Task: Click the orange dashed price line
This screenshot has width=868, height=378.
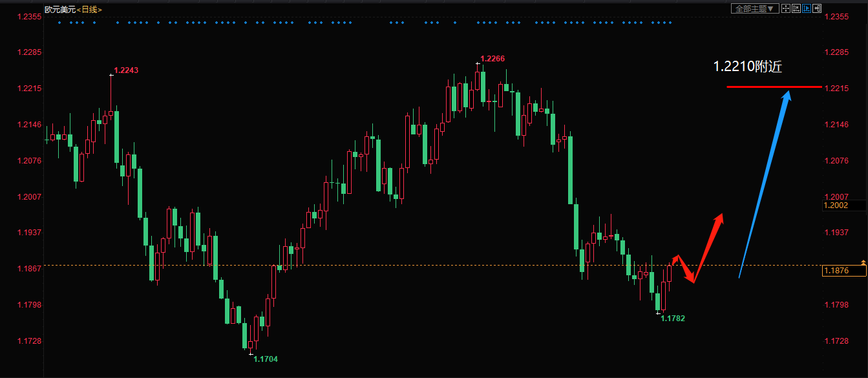Action: 388,265
